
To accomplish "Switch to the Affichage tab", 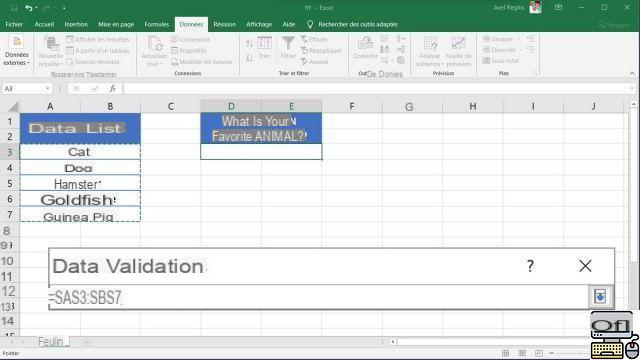I will coord(259,24).
